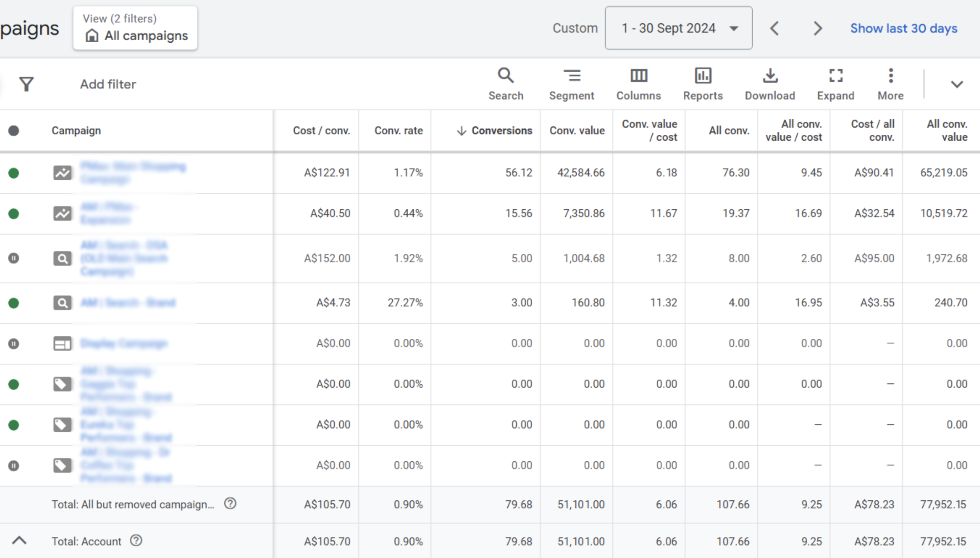Toggle the paused status of the last campaign row
The height and width of the screenshot is (558, 980).
pos(14,466)
